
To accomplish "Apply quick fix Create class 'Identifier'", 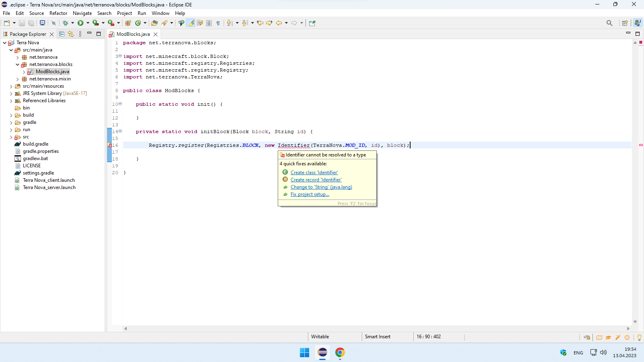I will click(314, 172).
